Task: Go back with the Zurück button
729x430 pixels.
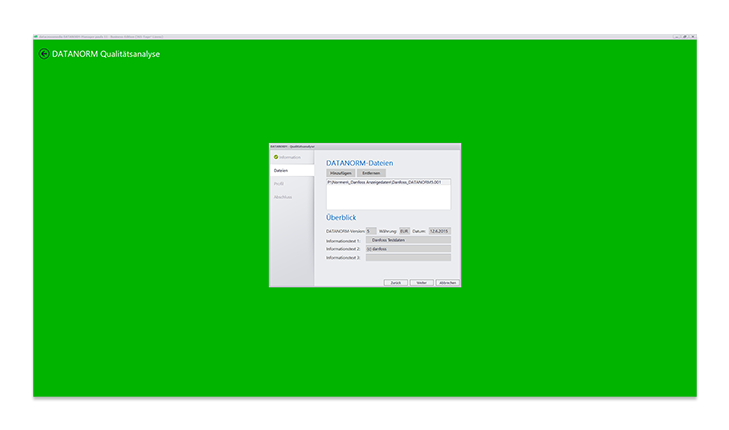Action: click(396, 283)
